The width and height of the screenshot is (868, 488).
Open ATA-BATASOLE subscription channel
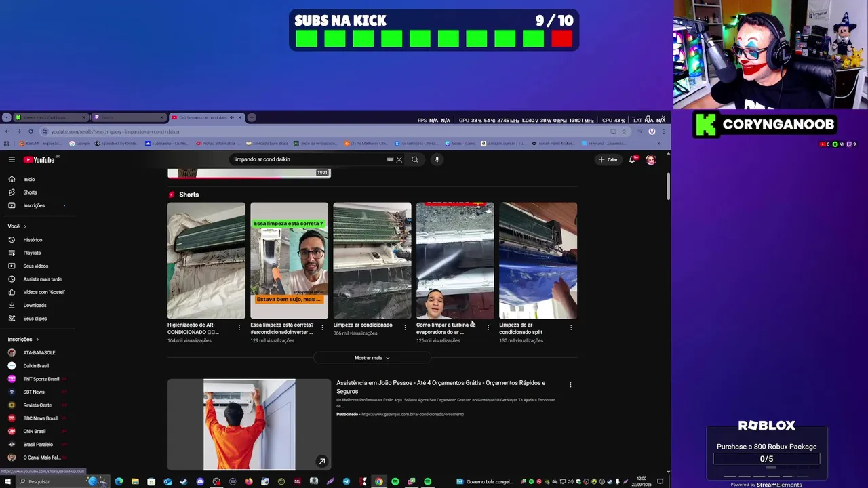click(39, 352)
